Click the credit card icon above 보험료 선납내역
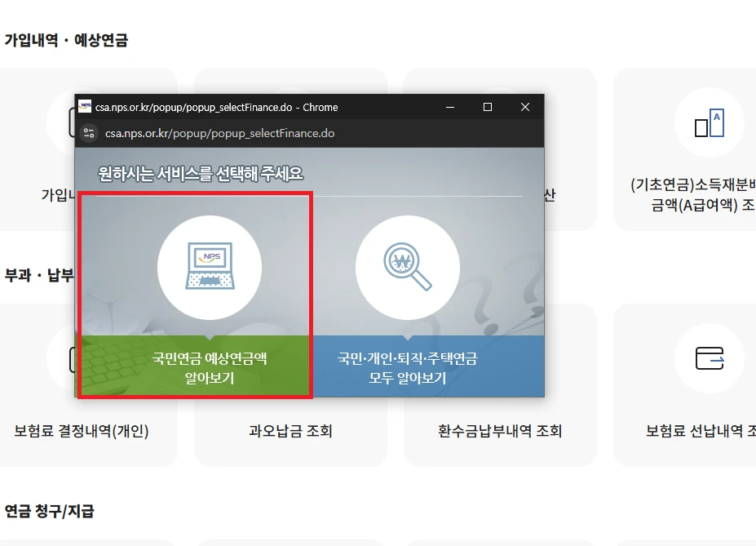The image size is (756, 546). [709, 358]
